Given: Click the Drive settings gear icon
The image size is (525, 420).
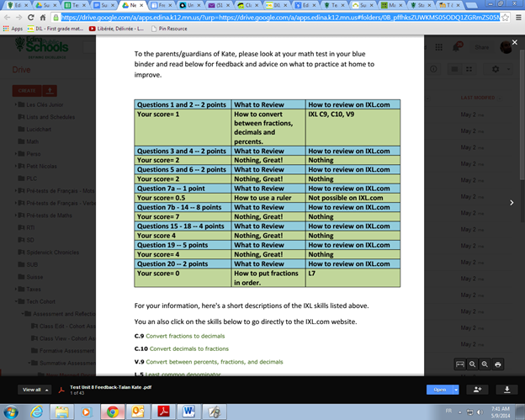Looking at the screenshot, I should click(496, 69).
